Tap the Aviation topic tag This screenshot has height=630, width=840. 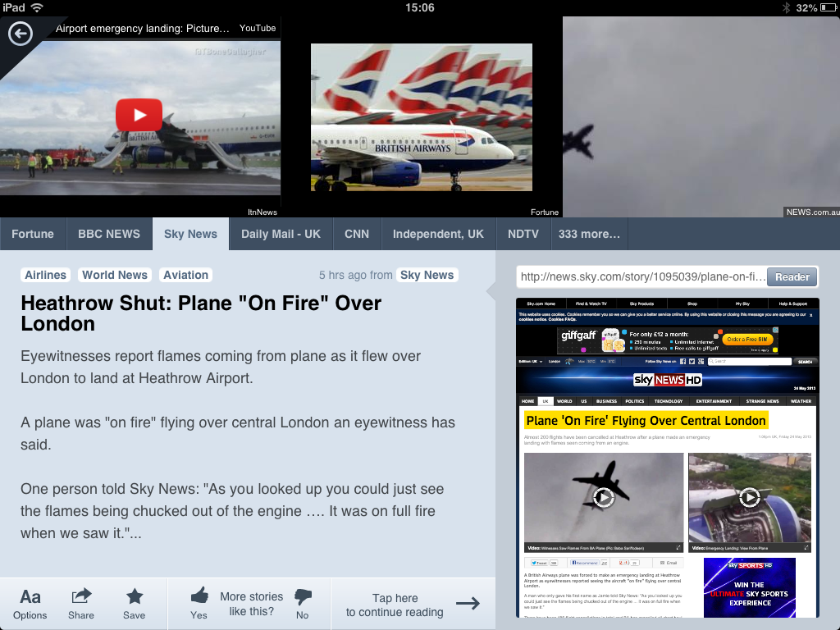click(186, 275)
